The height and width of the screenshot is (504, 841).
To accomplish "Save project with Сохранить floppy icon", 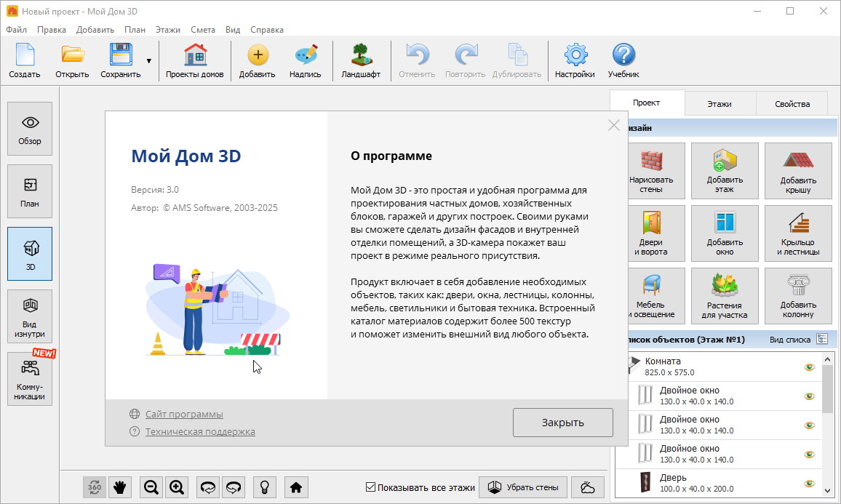I will tap(121, 61).
